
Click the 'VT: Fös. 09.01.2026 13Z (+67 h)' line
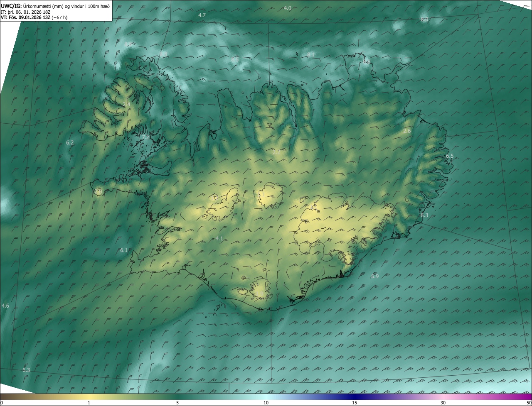34,17
